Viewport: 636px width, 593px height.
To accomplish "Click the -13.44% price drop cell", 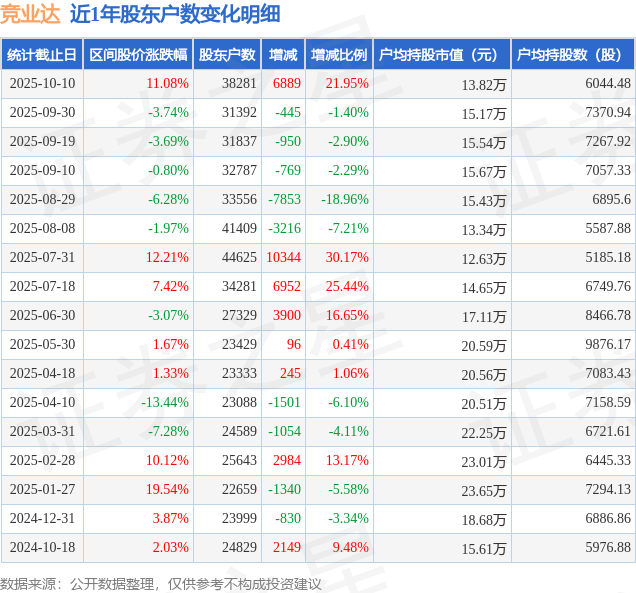I will (x=165, y=402).
